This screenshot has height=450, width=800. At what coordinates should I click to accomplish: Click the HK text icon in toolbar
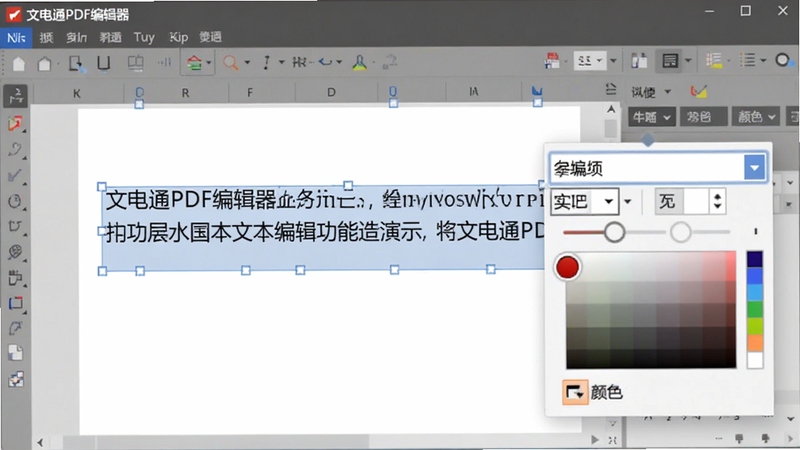pos(299,62)
